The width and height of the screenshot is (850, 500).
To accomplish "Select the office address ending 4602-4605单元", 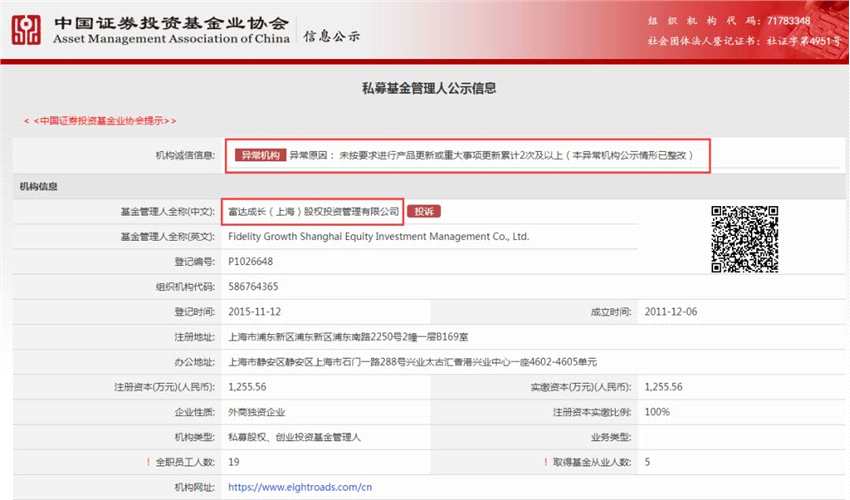I will pyautogui.click(x=413, y=362).
